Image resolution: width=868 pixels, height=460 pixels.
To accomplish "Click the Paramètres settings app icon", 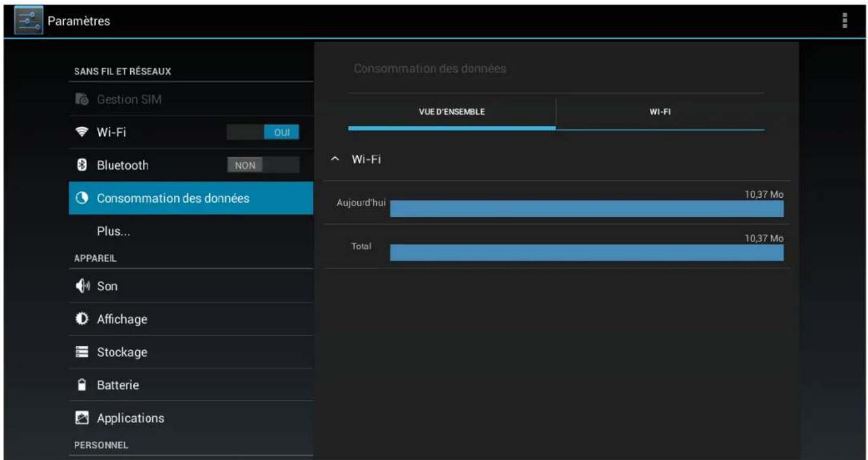I will [28, 21].
